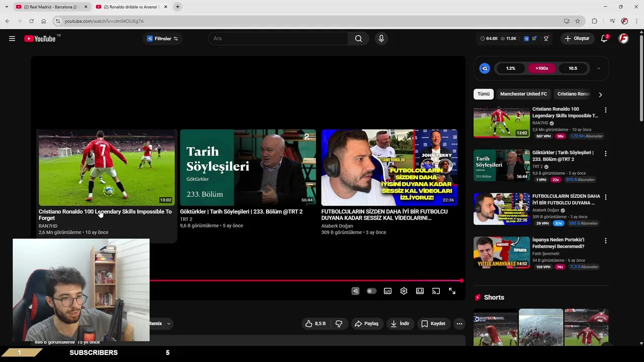
Task: Open the account avatar menu
Action: [623, 39]
